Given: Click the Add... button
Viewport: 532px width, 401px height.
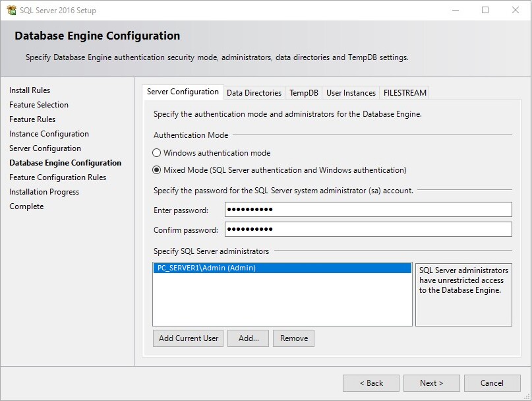Looking at the screenshot, I should point(249,338).
